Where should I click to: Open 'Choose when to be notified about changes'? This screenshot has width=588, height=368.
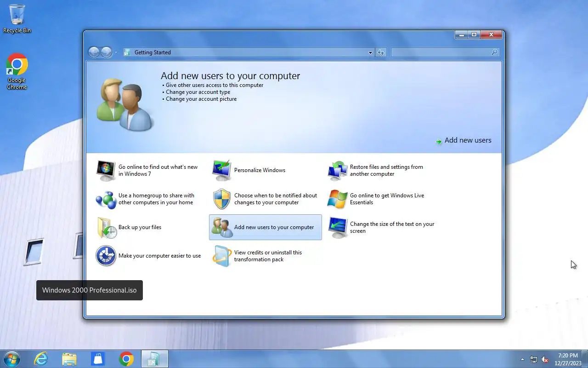[x=276, y=199]
